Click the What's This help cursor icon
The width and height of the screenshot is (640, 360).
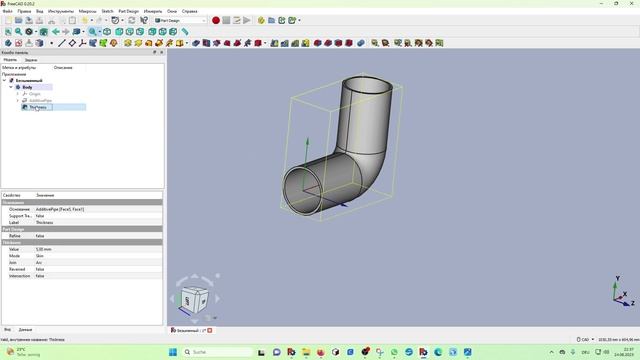coord(144,20)
